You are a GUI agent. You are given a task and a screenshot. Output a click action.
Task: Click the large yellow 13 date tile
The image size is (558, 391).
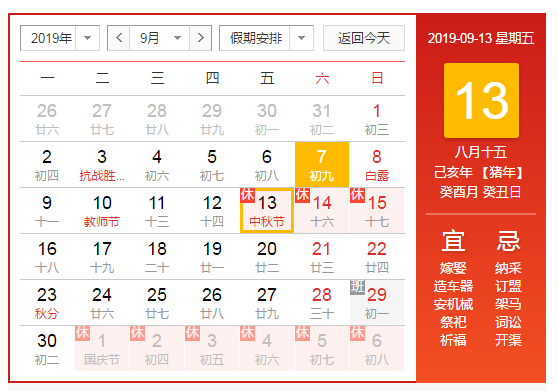point(481,100)
